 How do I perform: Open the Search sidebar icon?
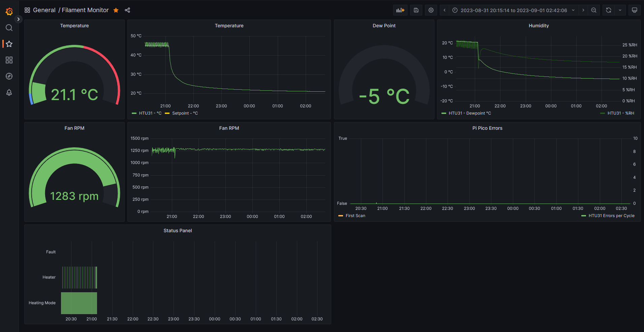point(9,28)
